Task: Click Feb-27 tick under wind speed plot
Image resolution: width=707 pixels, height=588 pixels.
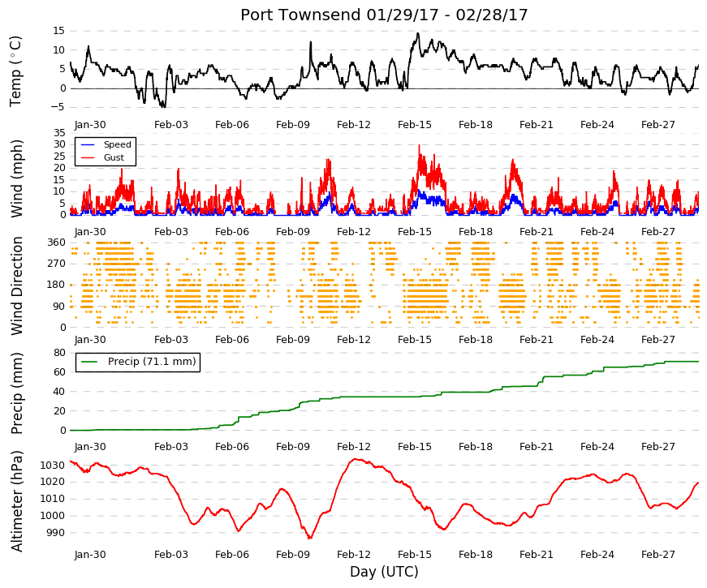Action: pyautogui.click(x=657, y=232)
